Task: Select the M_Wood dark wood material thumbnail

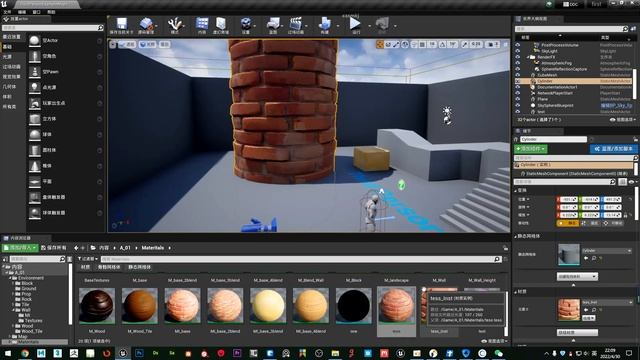Action: (x=97, y=306)
